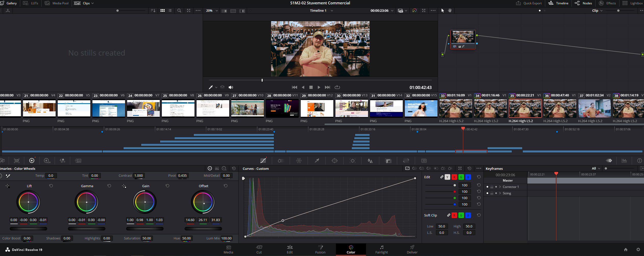Show the Scopes panel
This screenshot has height=256, width=644.
[624, 161]
